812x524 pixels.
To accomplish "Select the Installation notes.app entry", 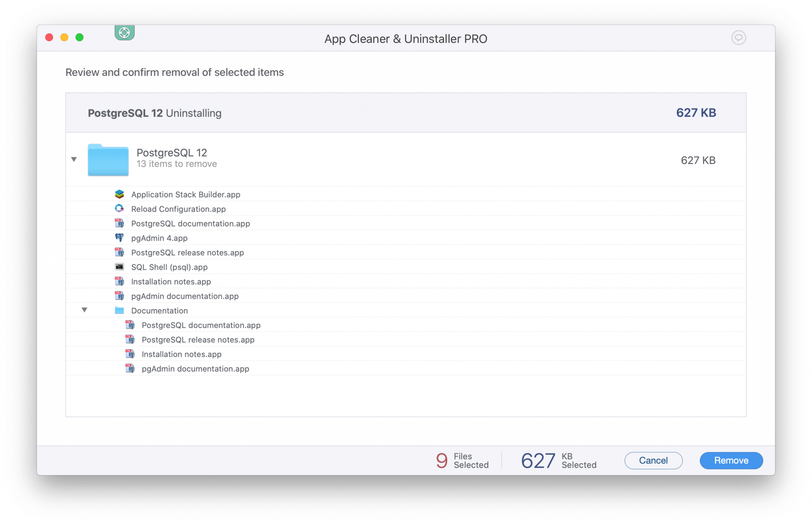I will point(171,281).
